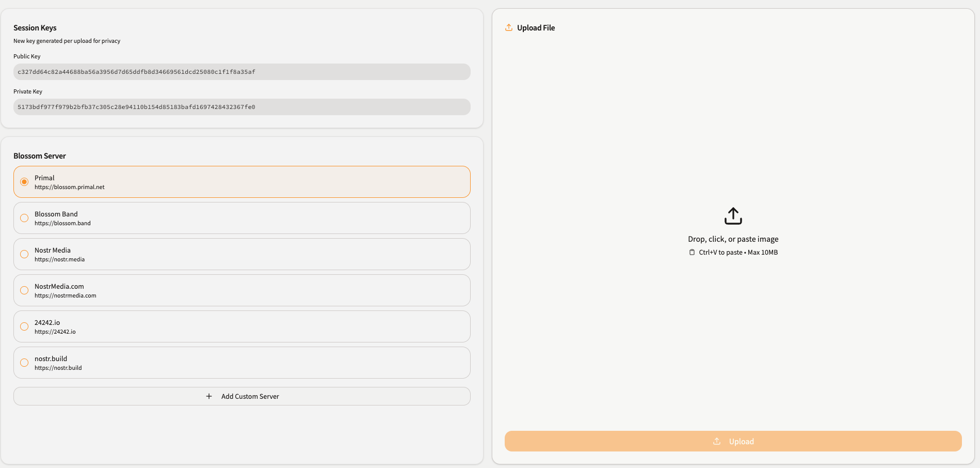The height and width of the screenshot is (468, 980).
Task: Click the orange Upload File header icon
Action: point(509,28)
